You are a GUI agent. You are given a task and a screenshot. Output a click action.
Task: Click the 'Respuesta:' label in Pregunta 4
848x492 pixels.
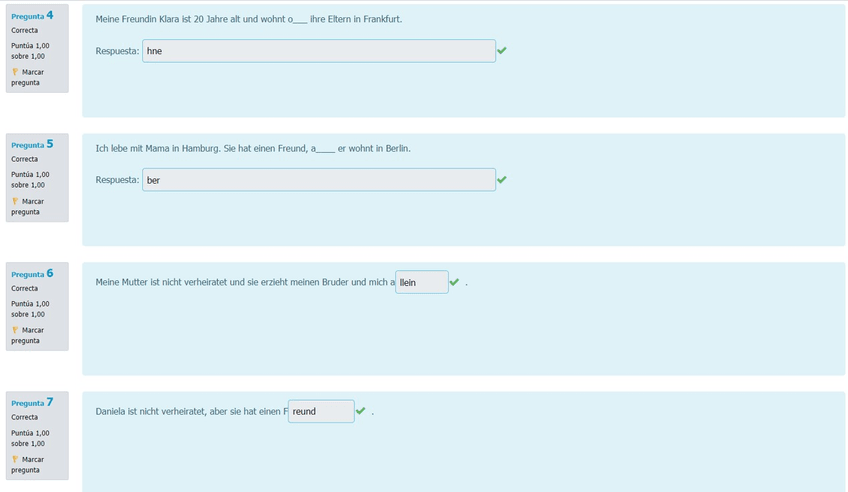click(117, 51)
